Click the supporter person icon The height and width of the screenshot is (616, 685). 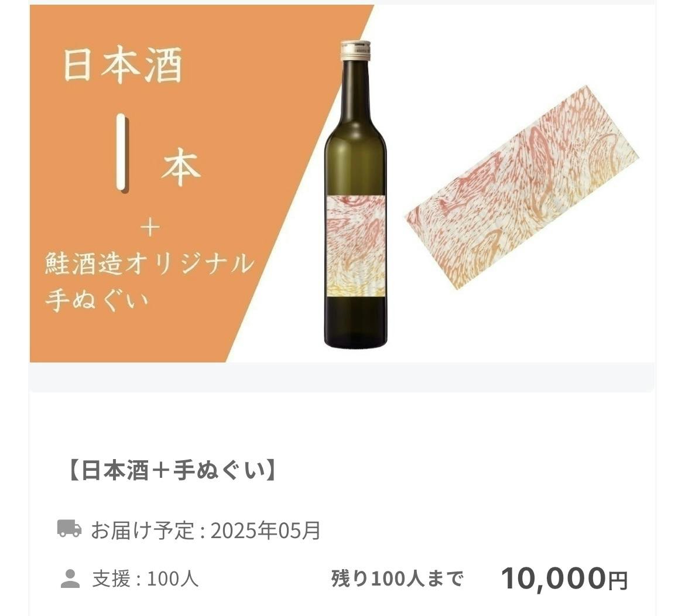coord(70,579)
